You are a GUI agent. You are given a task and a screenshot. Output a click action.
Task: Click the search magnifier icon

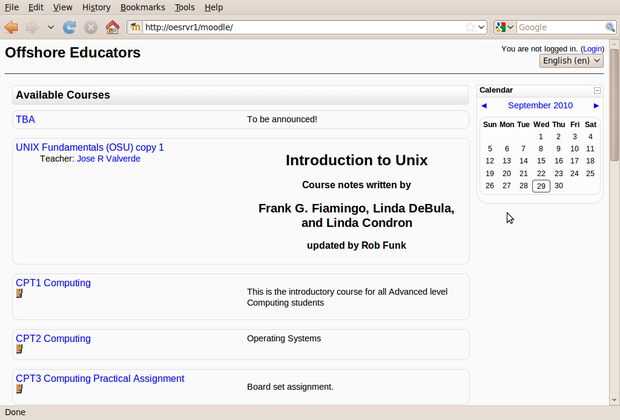point(610,27)
